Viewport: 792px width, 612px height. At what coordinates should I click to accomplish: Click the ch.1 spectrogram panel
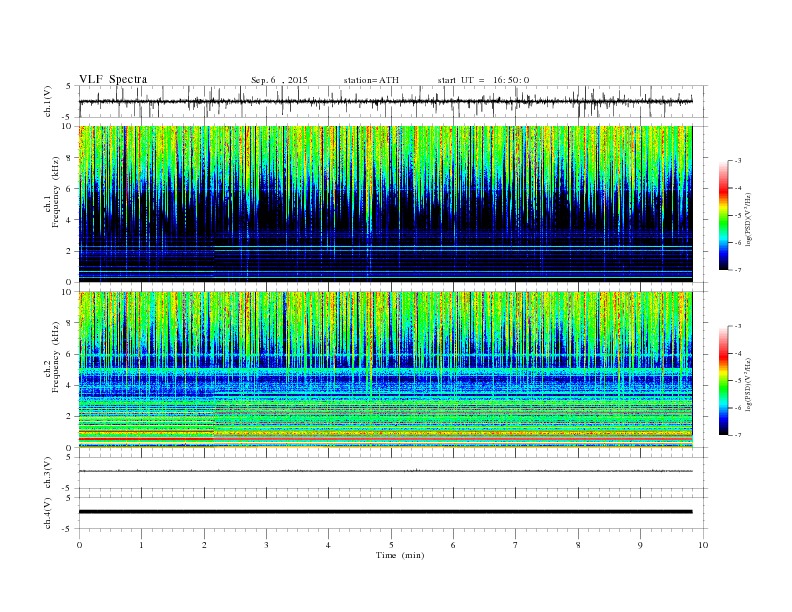click(x=385, y=204)
